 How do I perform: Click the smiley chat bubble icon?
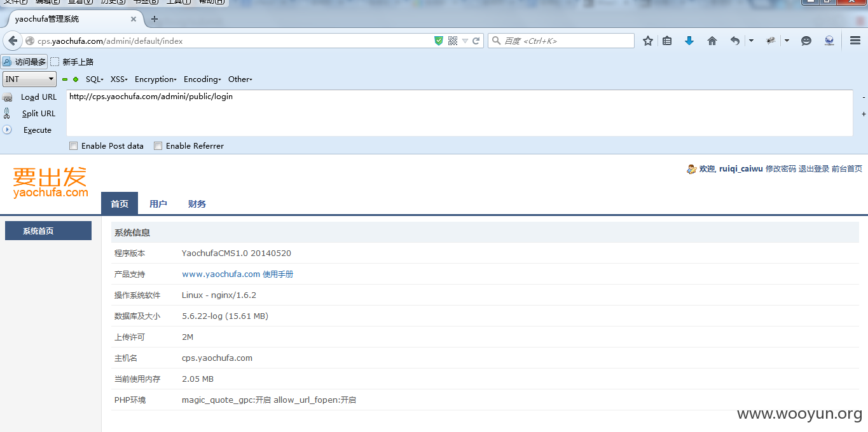(x=806, y=41)
